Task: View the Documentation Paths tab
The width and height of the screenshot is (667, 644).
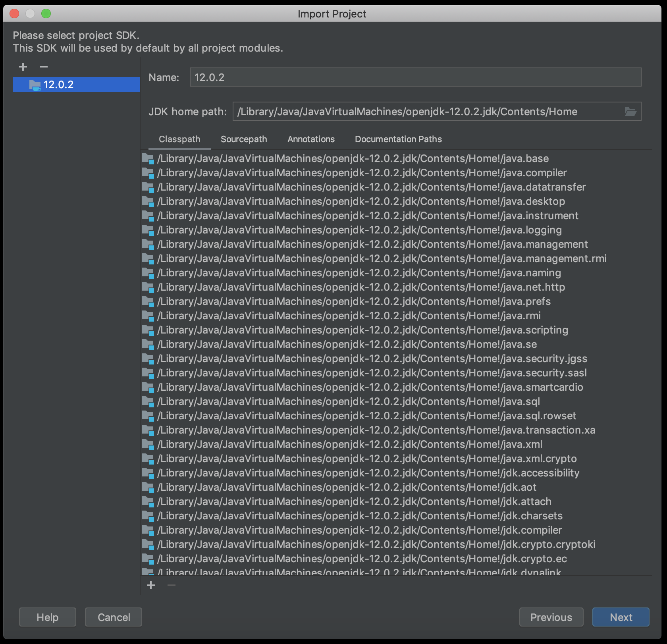Action: [x=398, y=139]
